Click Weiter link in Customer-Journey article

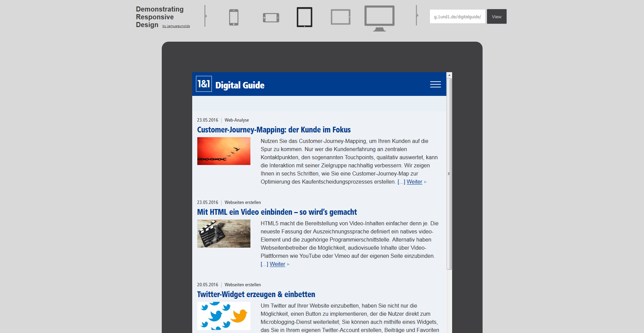coord(414,182)
